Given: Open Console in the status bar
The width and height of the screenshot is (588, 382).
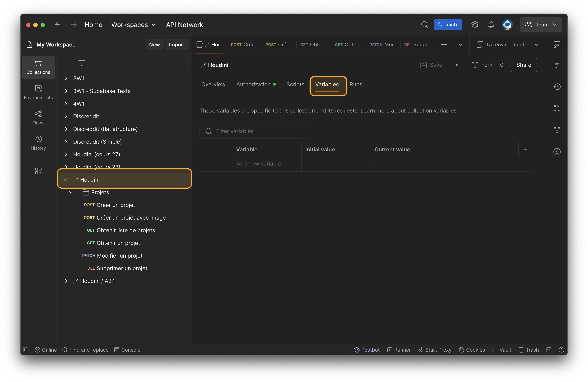Looking at the screenshot, I should click(127, 350).
